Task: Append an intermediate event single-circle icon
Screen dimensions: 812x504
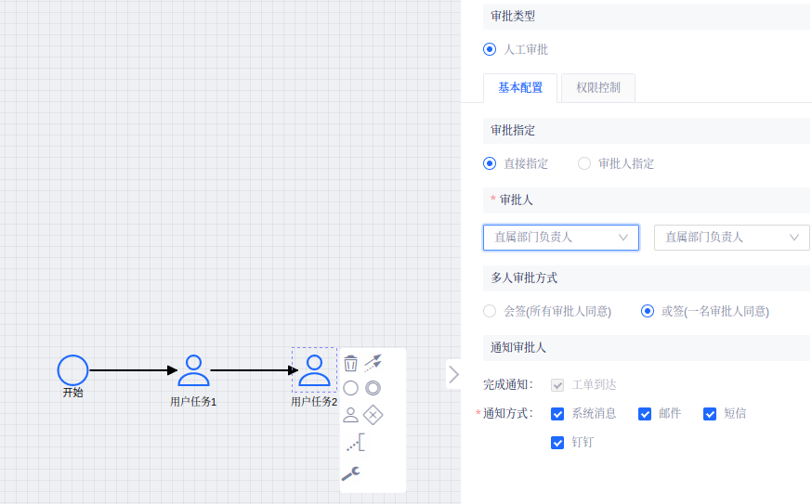Action: click(350, 388)
